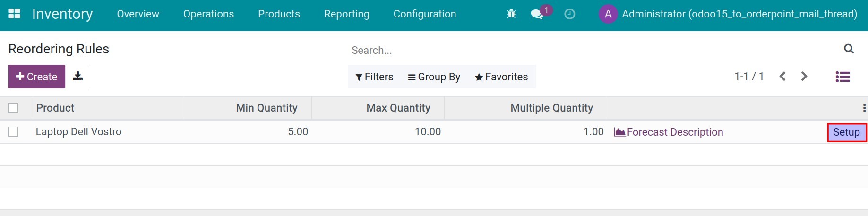Create a new reordering rule
868x216 pixels.
[x=36, y=77]
